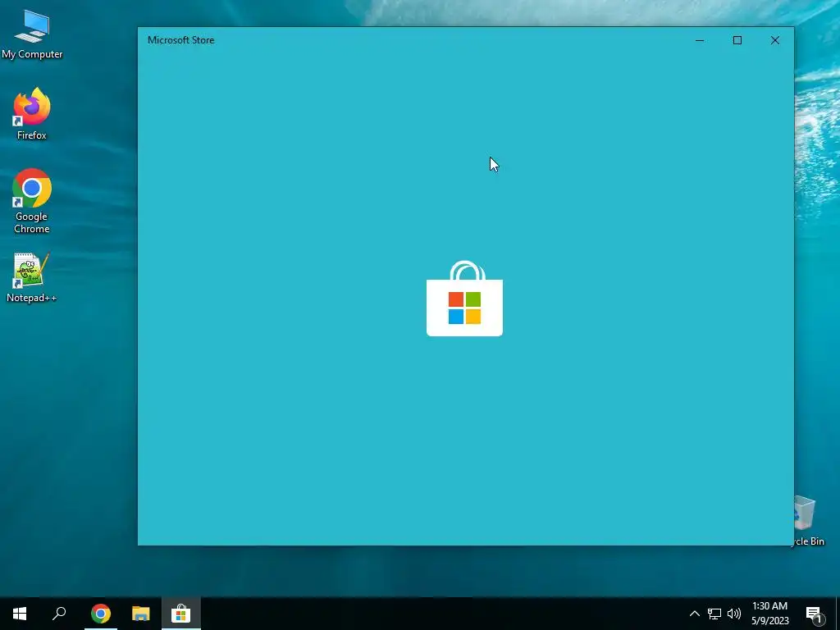
Task: Open File Explorer from taskbar
Action: (141, 614)
